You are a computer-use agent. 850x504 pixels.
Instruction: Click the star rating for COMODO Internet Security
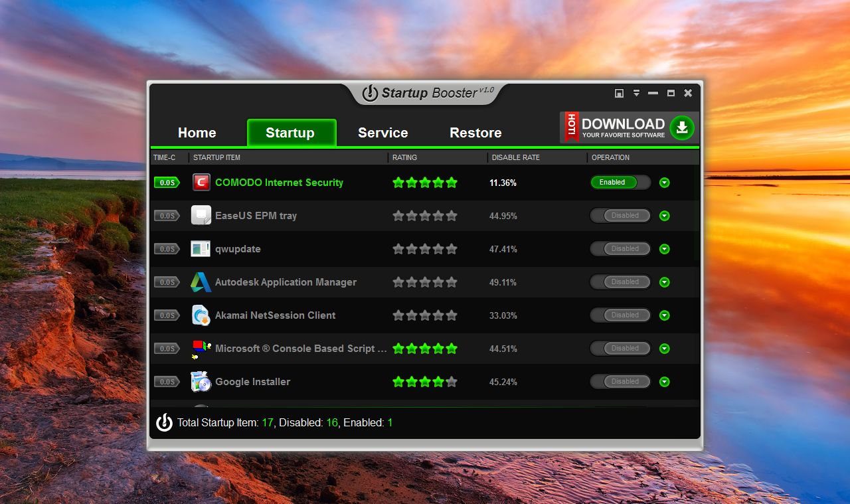coord(425,183)
